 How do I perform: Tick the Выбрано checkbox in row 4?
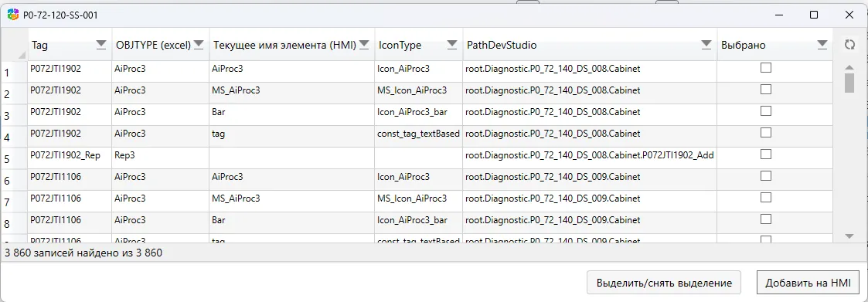tap(766, 133)
